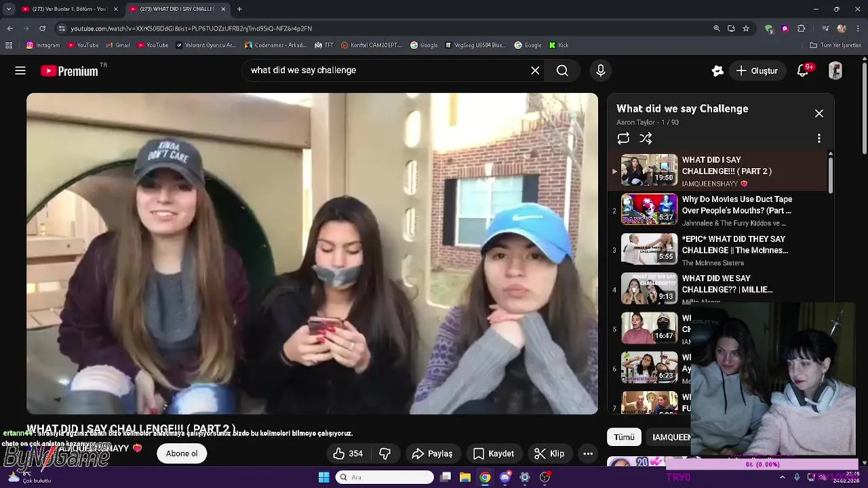Open the apps grid in bookmarks bar
868x488 pixels.
[9, 45]
